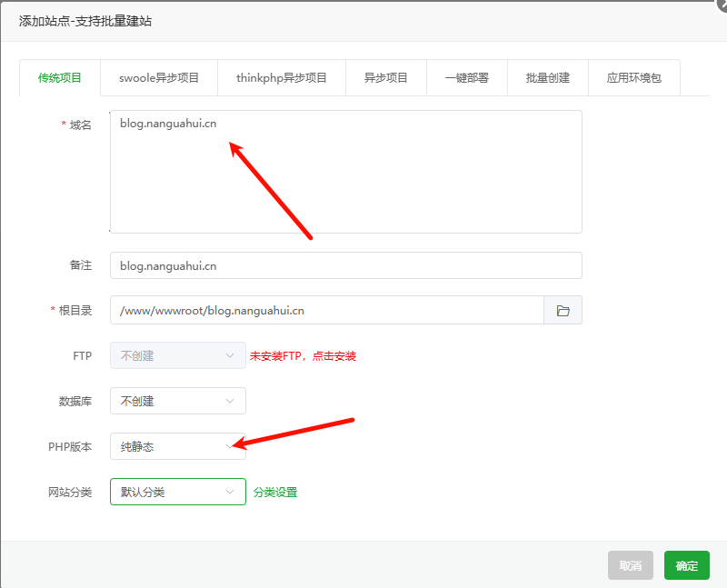The height and width of the screenshot is (588, 727).
Task: Click the 取消 button
Action: point(631,565)
